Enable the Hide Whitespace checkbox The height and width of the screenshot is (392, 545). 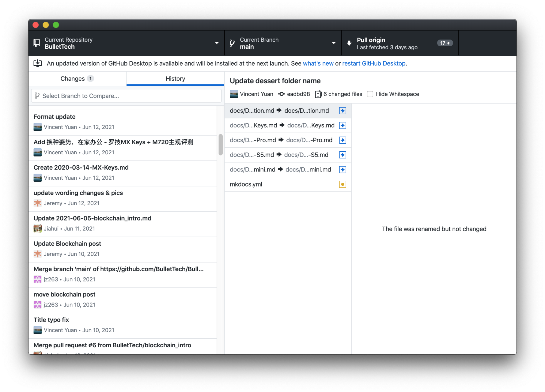point(370,94)
